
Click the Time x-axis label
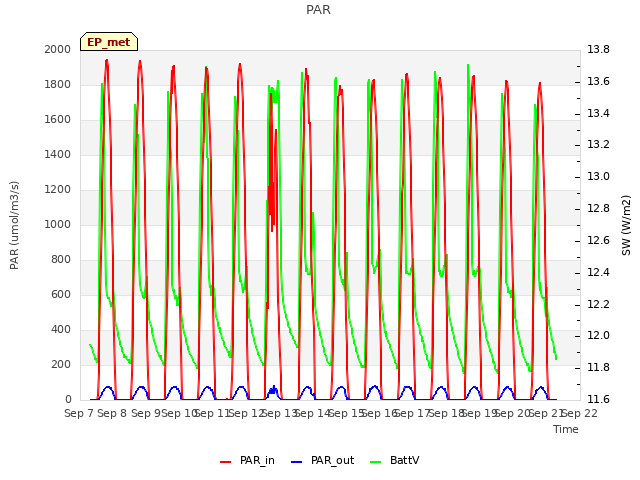(x=566, y=429)
